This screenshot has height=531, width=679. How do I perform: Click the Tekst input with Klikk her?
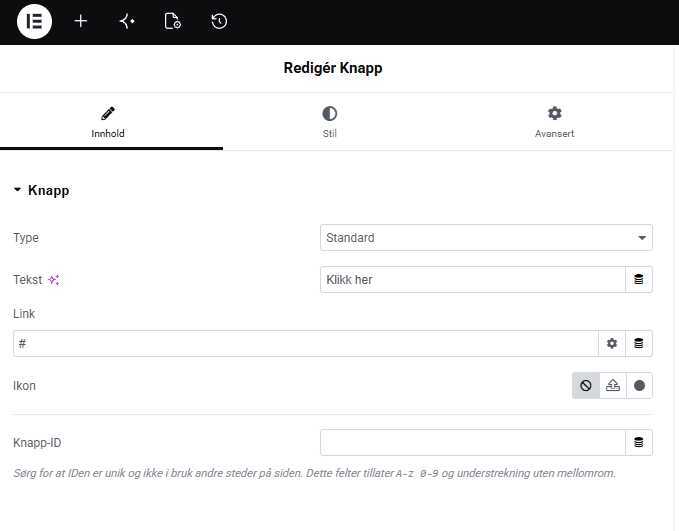tap(473, 279)
